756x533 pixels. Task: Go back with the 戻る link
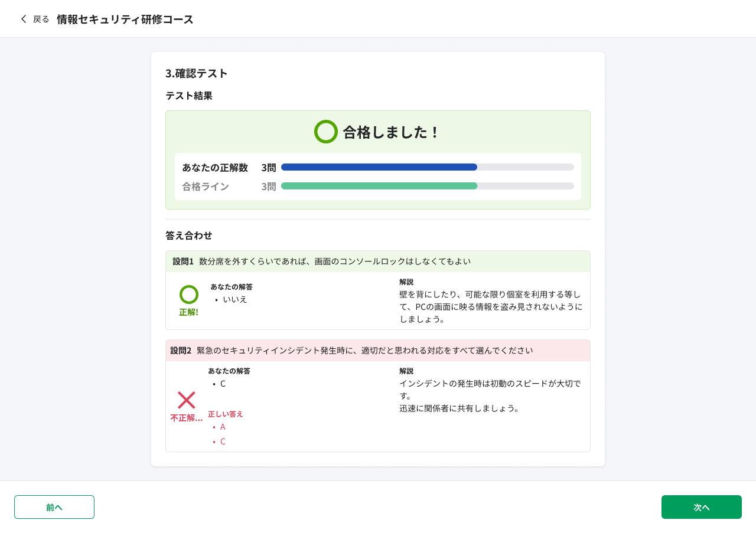pyautogui.click(x=41, y=19)
